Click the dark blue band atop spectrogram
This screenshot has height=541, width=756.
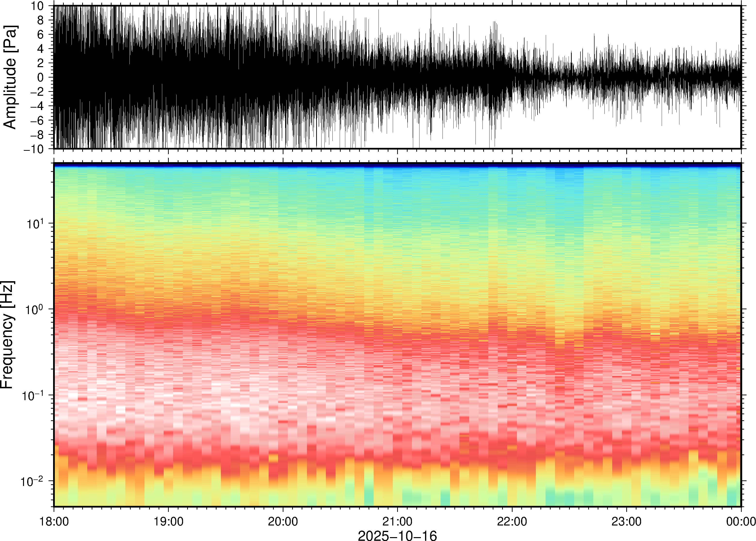click(397, 165)
